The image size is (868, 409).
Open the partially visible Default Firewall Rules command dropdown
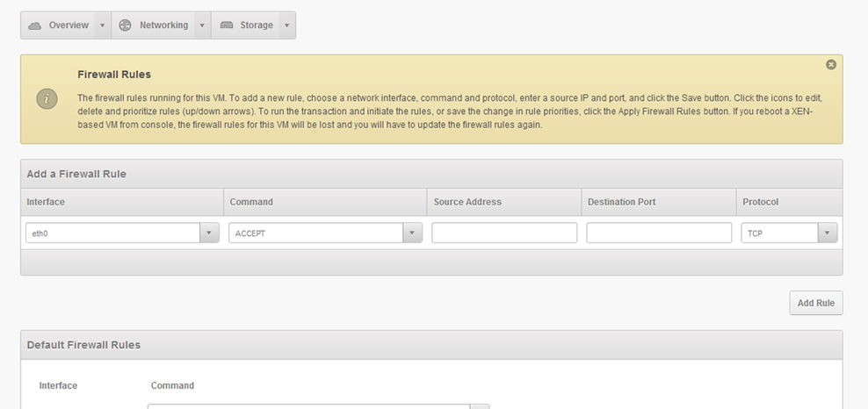318,406
